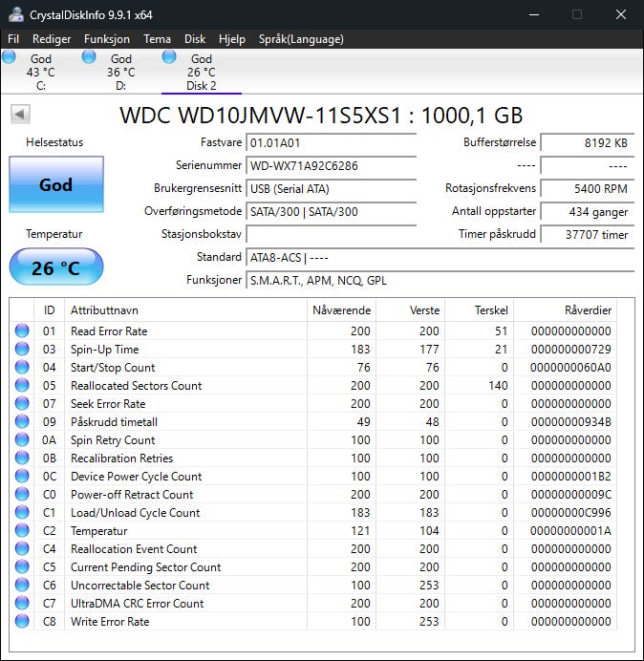Click the status orb for Device Power Cycle Count
The image size is (644, 661).
22,476
